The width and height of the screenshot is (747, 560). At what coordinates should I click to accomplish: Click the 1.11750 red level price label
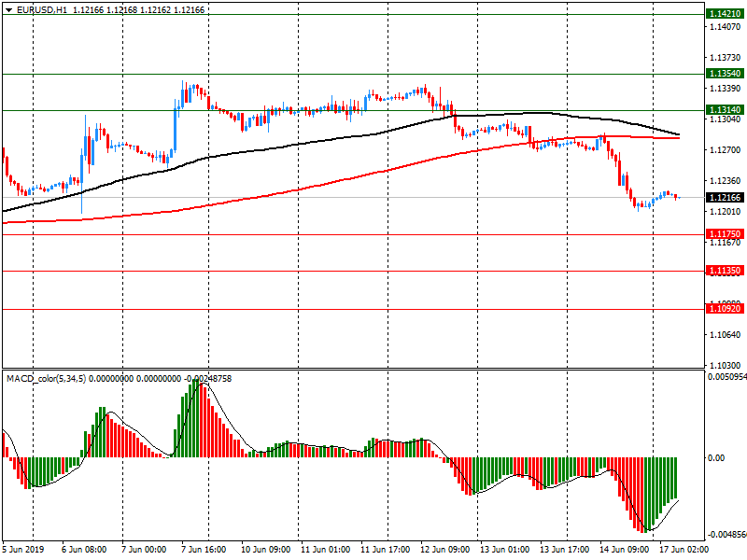[x=726, y=234]
